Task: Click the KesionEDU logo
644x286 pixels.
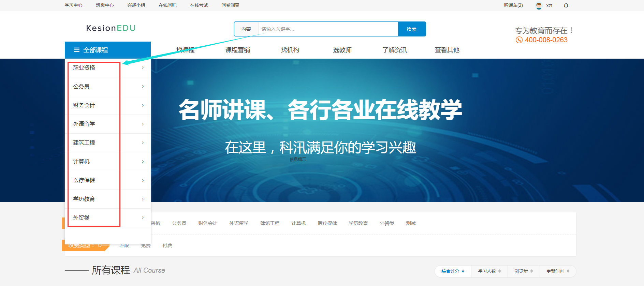Action: pos(111,28)
